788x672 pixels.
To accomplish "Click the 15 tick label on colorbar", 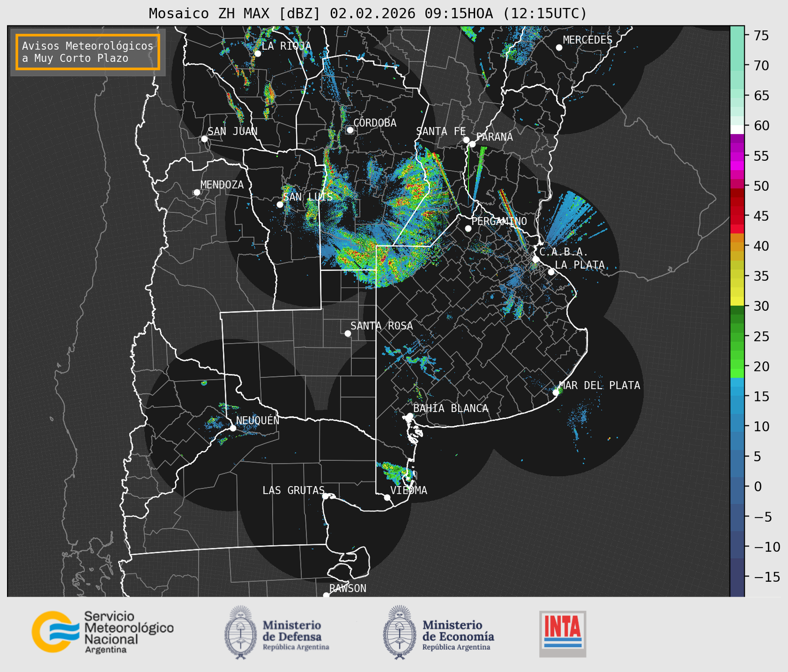I will pos(761,397).
